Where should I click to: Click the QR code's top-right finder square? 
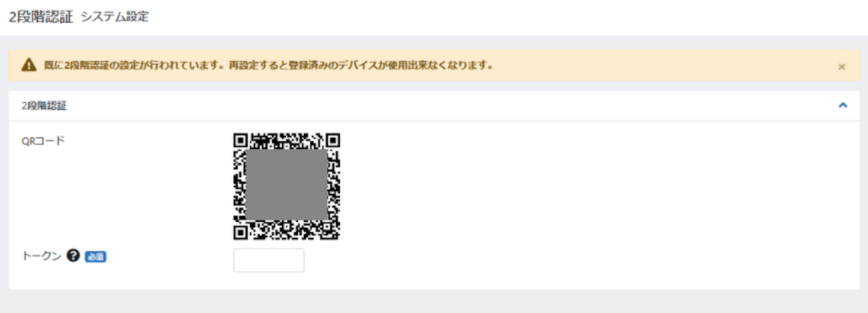(x=333, y=140)
